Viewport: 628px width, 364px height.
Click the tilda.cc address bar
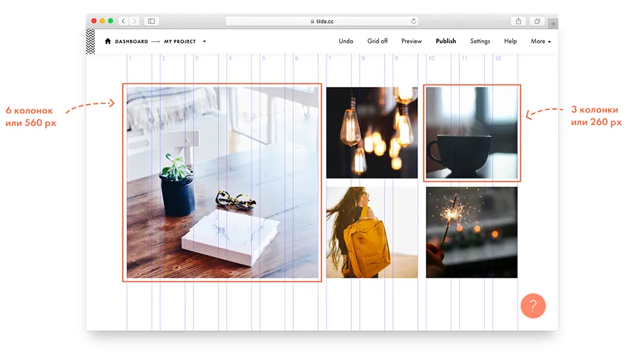(x=322, y=21)
